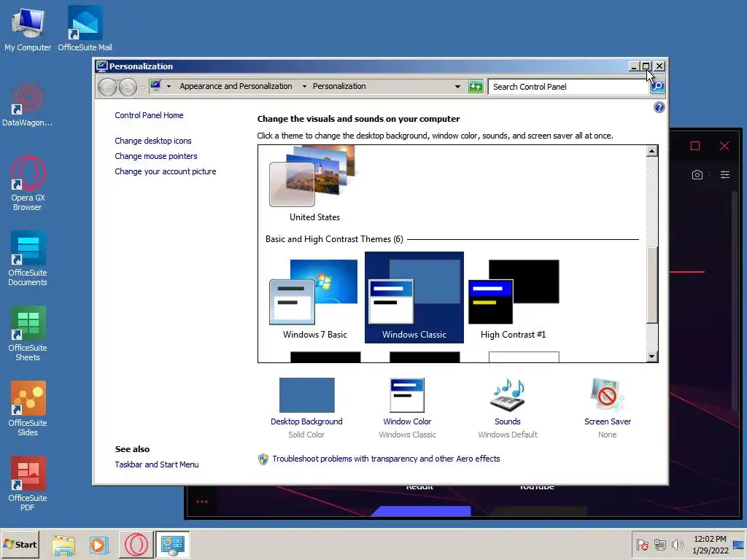Click the Forward navigation arrow
The width and height of the screenshot is (747, 560).
pyautogui.click(x=128, y=87)
